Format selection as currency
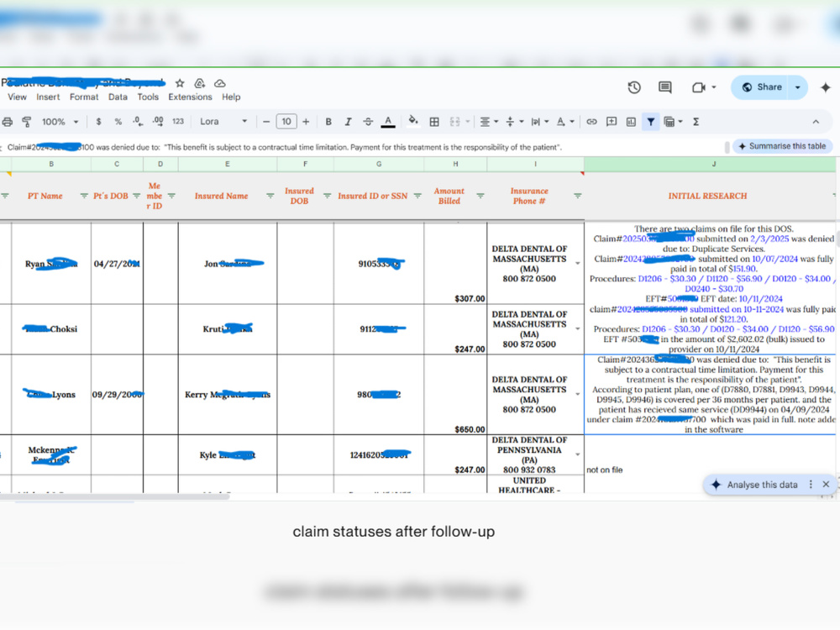 tap(98, 122)
